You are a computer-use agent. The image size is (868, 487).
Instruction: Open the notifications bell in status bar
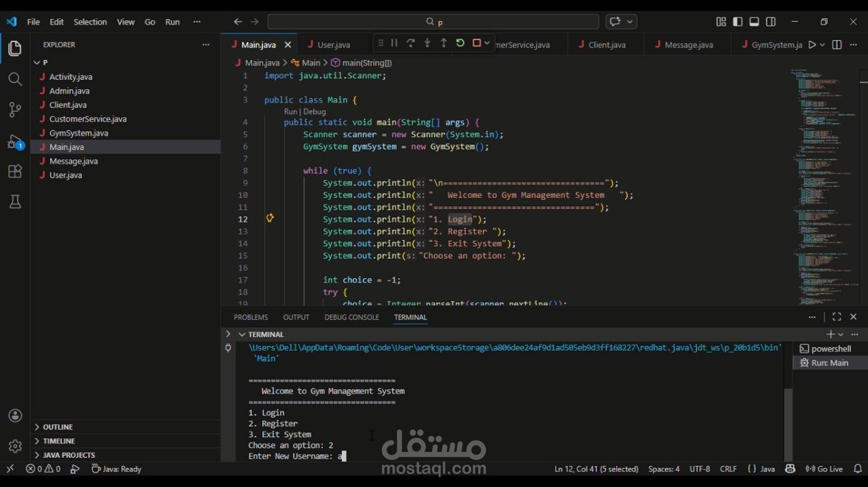click(858, 469)
